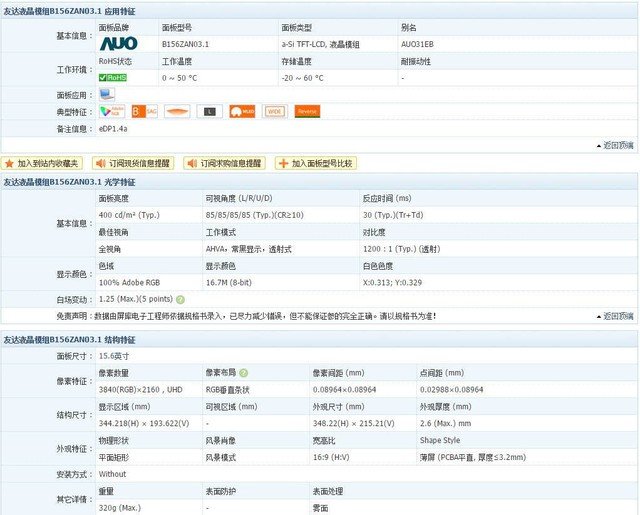The width and height of the screenshot is (640, 515).
Task: Click the black L feature icon
Action: click(210, 111)
